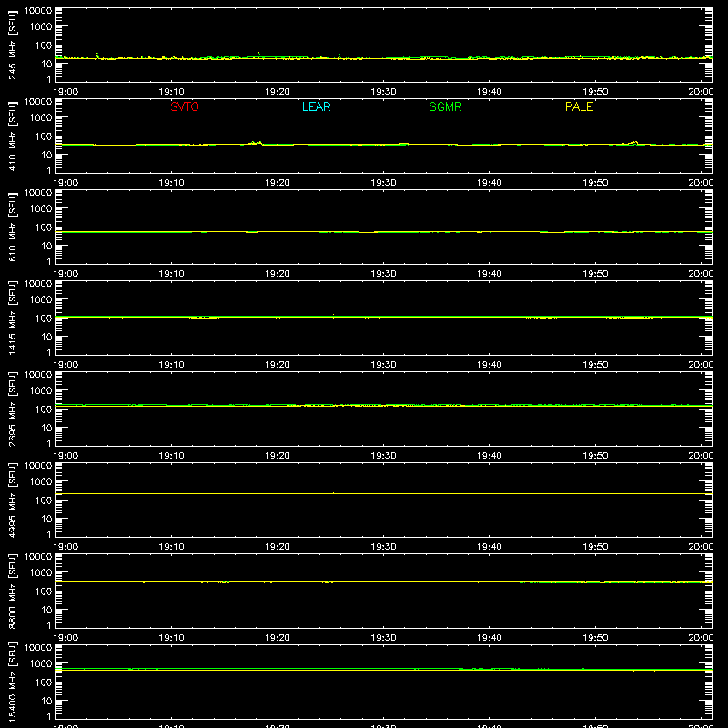Image resolution: width=728 pixels, height=728 pixels.
Task: Click the 19:20 label under 8800 MHz plot
Action: click(x=278, y=638)
